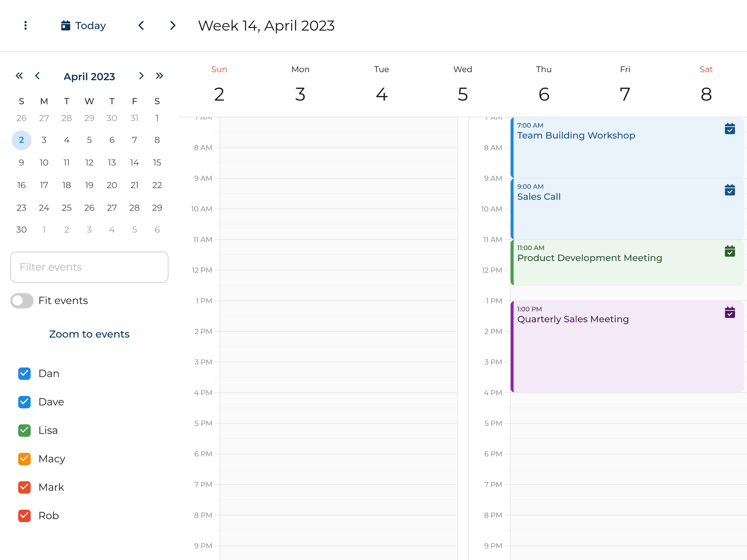Select April 30 in mini calendar
This screenshot has width=747, height=560.
pyautogui.click(x=22, y=230)
